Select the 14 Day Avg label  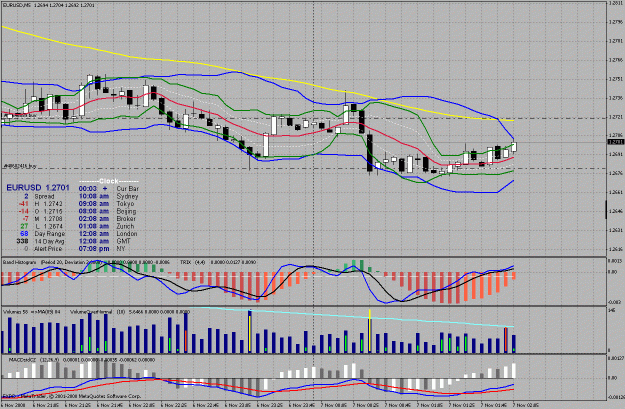(49, 242)
